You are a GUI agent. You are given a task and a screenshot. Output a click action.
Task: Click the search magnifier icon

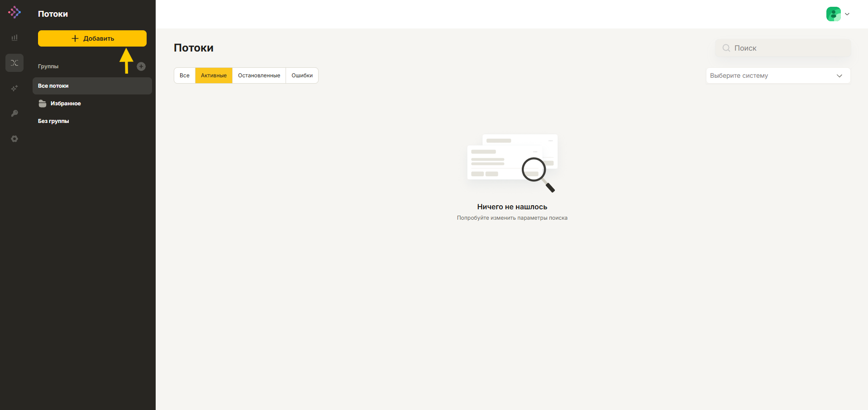pos(726,48)
